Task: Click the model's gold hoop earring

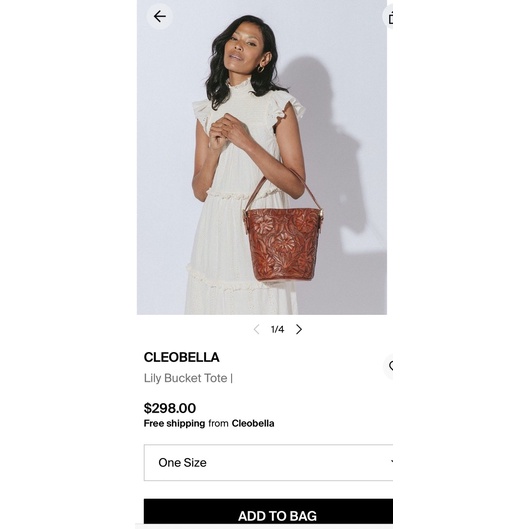Action: tap(261, 69)
